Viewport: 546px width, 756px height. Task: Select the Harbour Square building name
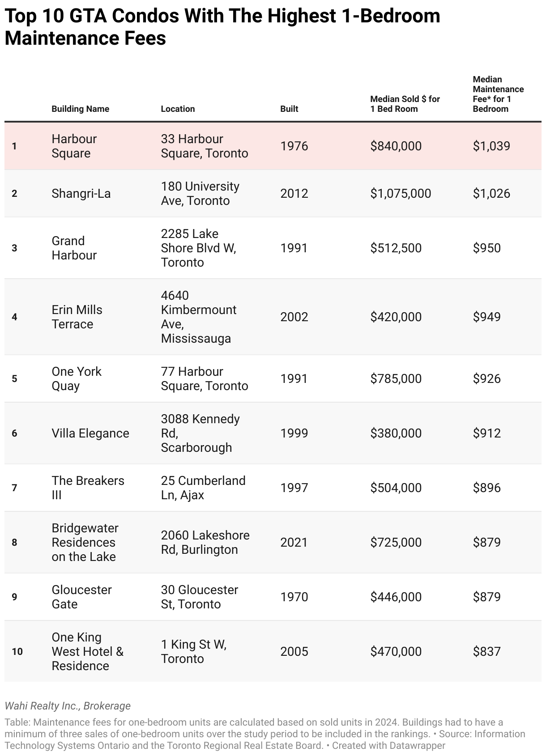click(74, 146)
